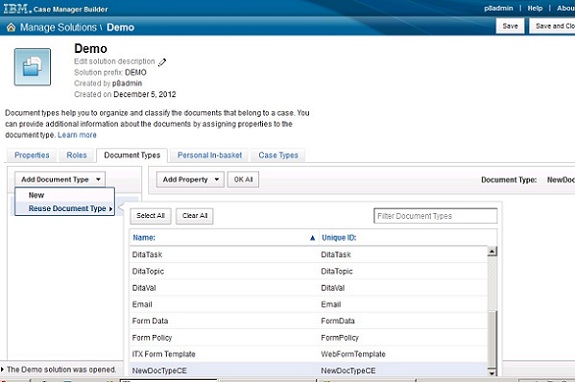Select the Form Data document type
This screenshot has width=575, height=382.
(x=150, y=321)
